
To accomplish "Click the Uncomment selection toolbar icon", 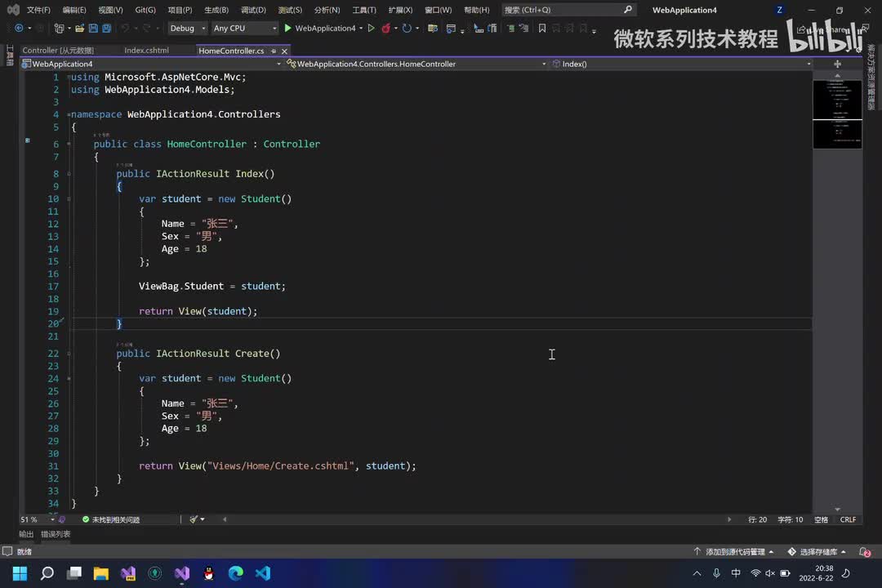I will coord(524,28).
